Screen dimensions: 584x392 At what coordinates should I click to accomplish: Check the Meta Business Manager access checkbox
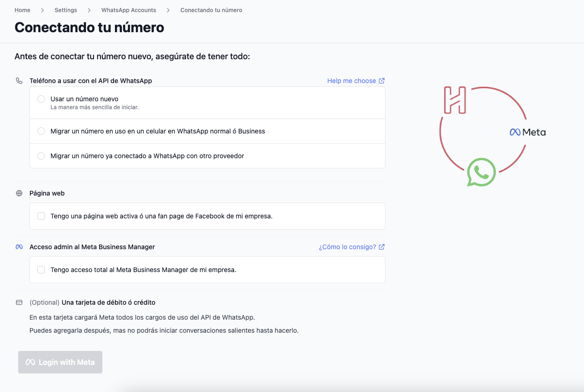41,269
